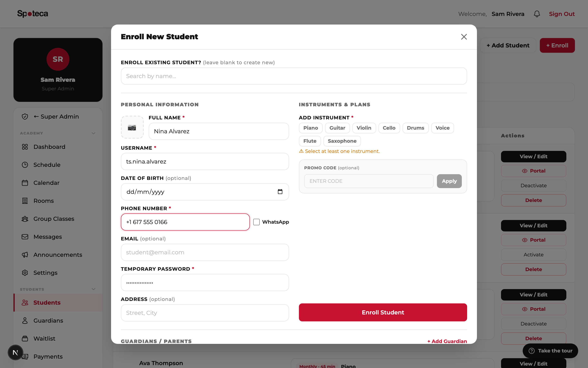Open Announcements in sidebar
Image resolution: width=588 pixels, height=368 pixels.
click(58, 255)
